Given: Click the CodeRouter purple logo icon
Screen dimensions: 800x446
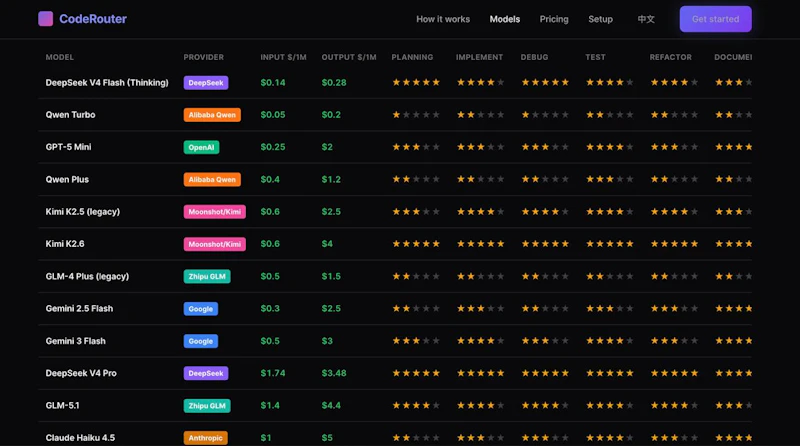Looking at the screenshot, I should tap(45, 19).
